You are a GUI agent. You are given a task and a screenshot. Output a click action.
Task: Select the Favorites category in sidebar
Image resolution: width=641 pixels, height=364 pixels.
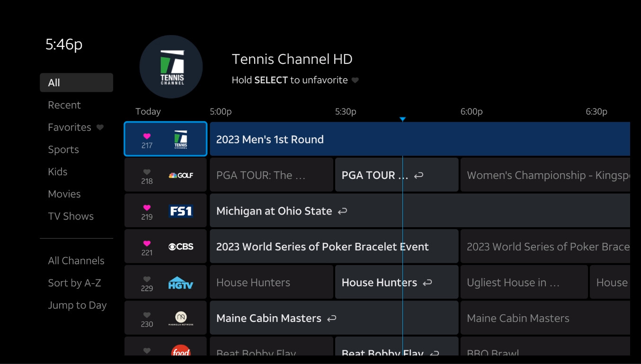click(70, 127)
